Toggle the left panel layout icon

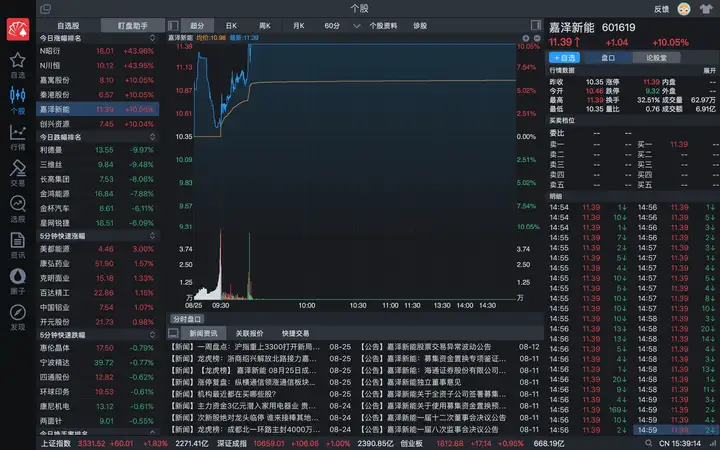coord(173,26)
